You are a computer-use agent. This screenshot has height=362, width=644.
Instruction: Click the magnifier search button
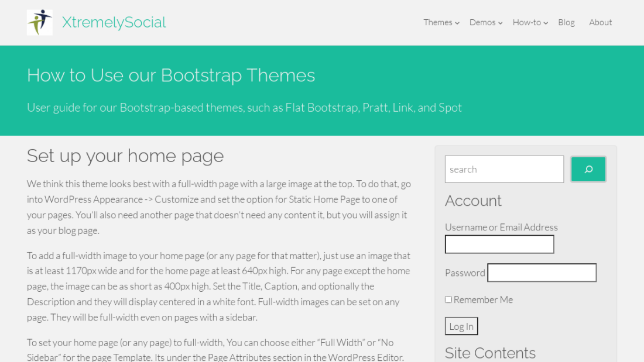pyautogui.click(x=588, y=169)
